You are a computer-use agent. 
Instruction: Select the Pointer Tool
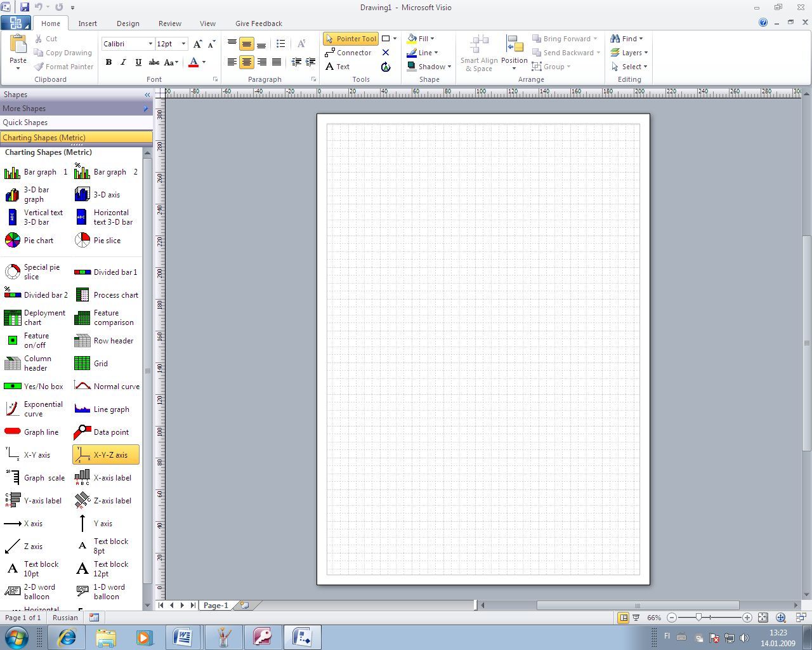pyautogui.click(x=351, y=38)
